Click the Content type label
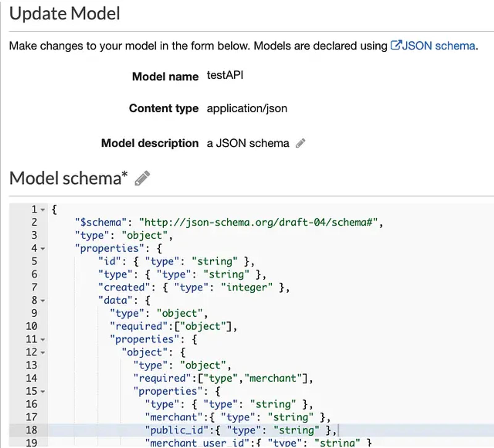 pos(164,108)
